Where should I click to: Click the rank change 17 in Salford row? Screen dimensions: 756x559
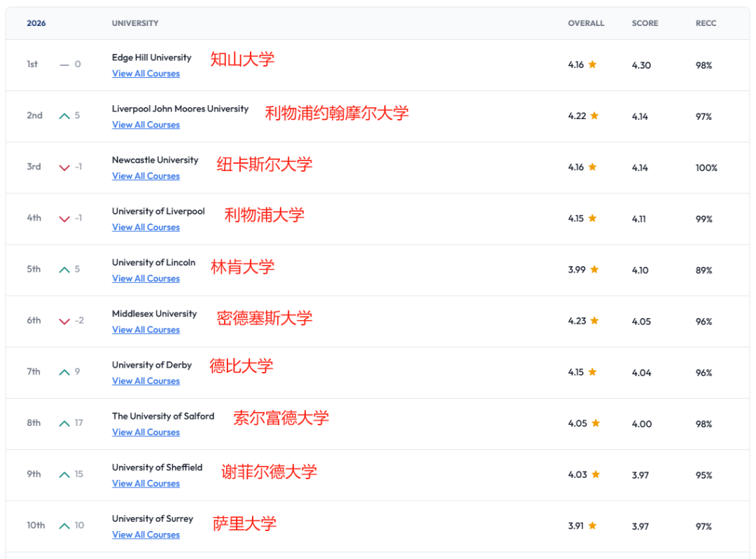(x=78, y=423)
